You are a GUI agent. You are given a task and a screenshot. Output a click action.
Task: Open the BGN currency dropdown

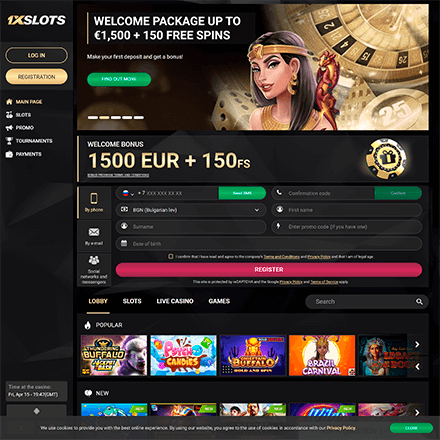coord(191,210)
